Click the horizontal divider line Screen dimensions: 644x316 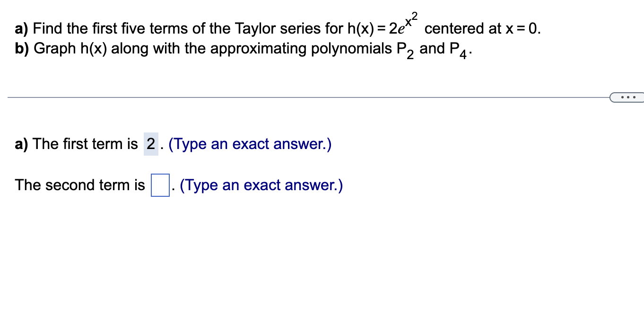[307, 97]
